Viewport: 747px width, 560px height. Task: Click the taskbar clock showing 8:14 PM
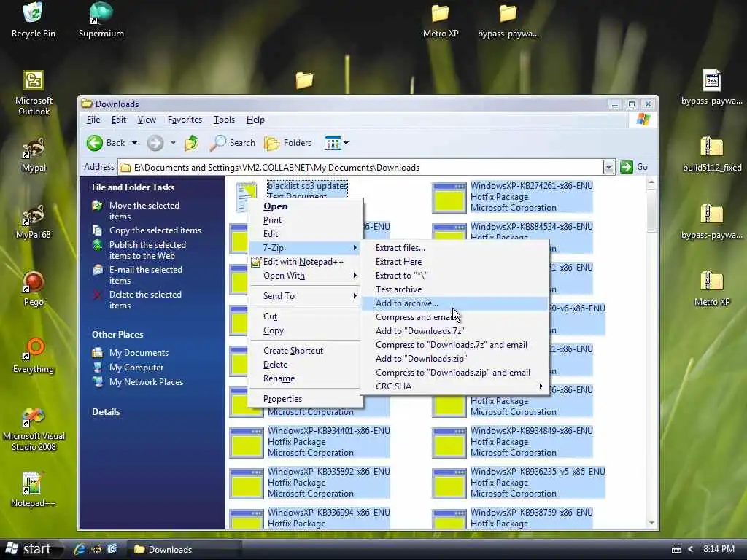coord(719,549)
